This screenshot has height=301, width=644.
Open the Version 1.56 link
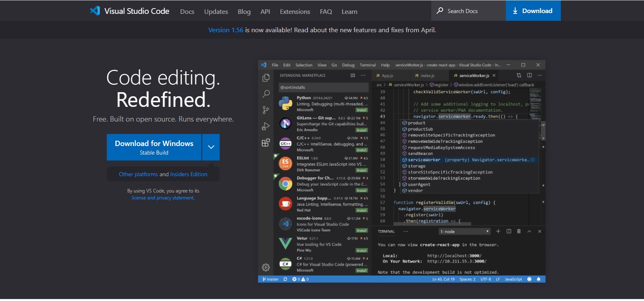tap(225, 30)
